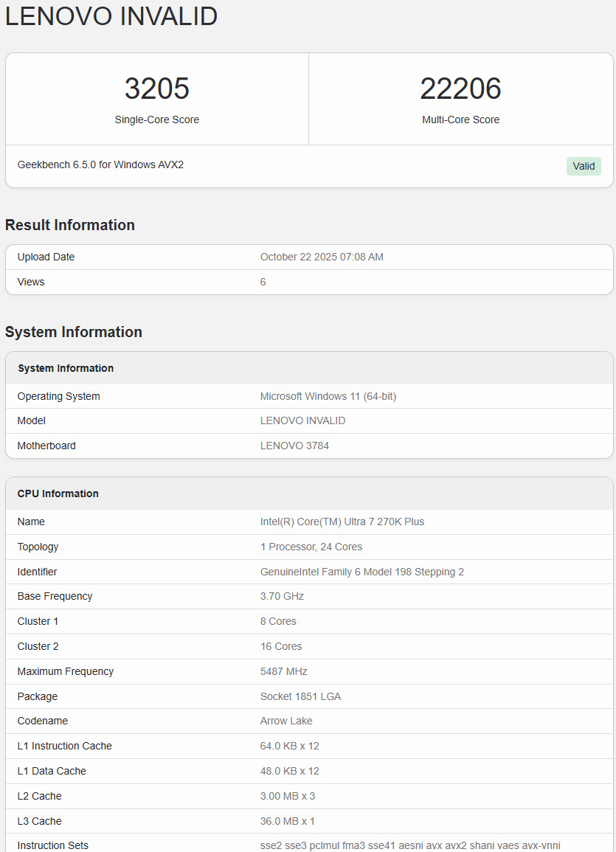Screen dimensions: 616x852
Task: Click the Base Frequency value 3.70 GHz
Action: (x=282, y=596)
